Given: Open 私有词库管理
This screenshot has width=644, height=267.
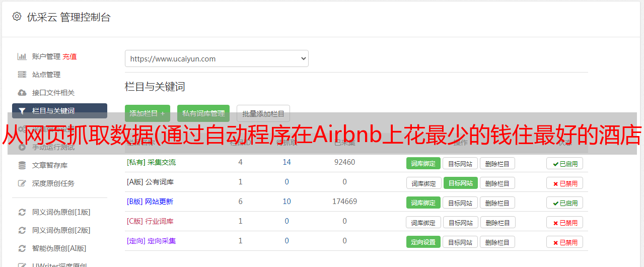Looking at the screenshot, I should (203, 113).
